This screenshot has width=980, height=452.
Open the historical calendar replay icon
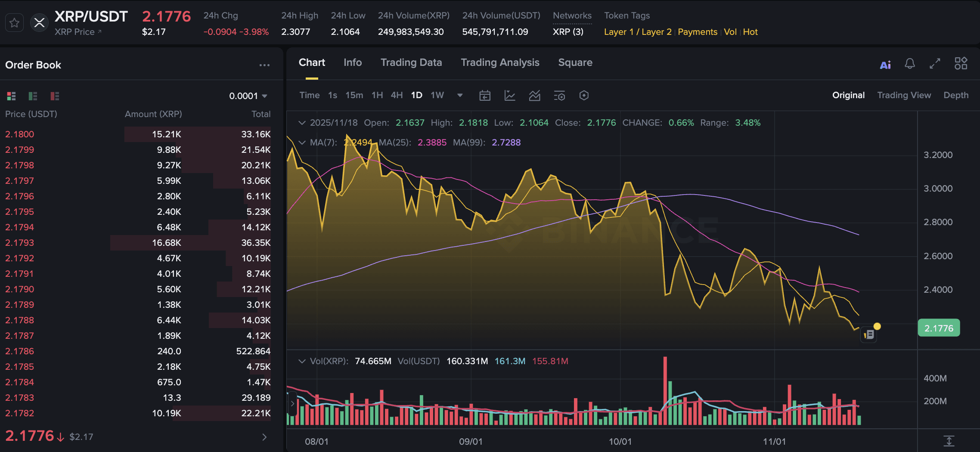pos(485,96)
